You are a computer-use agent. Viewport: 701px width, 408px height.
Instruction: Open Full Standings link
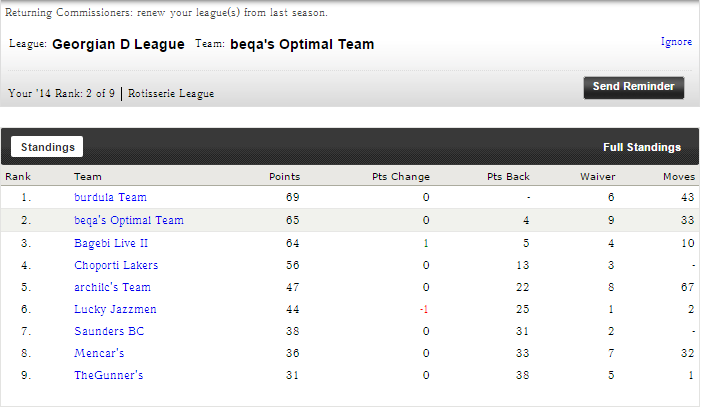tap(641, 147)
